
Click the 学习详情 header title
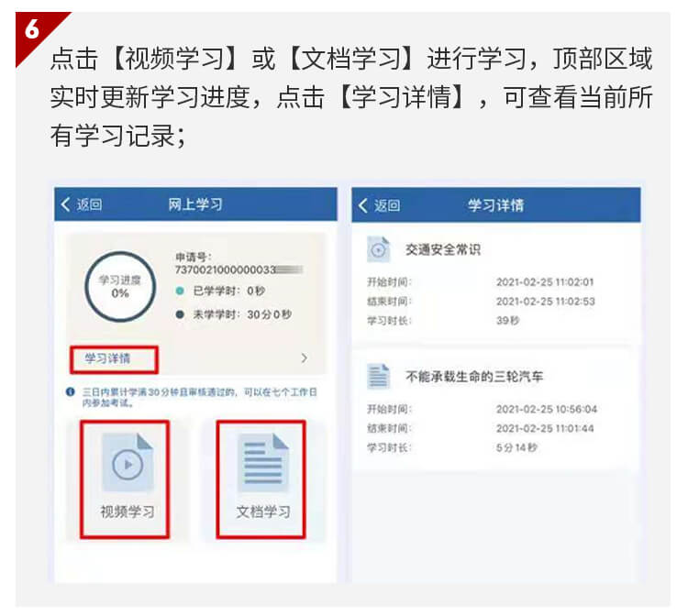click(x=495, y=205)
